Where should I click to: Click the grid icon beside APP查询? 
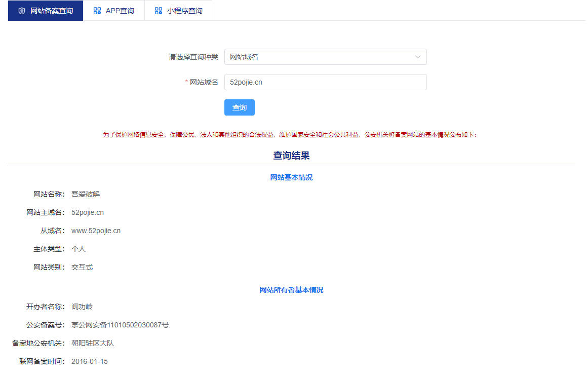pyautogui.click(x=97, y=11)
